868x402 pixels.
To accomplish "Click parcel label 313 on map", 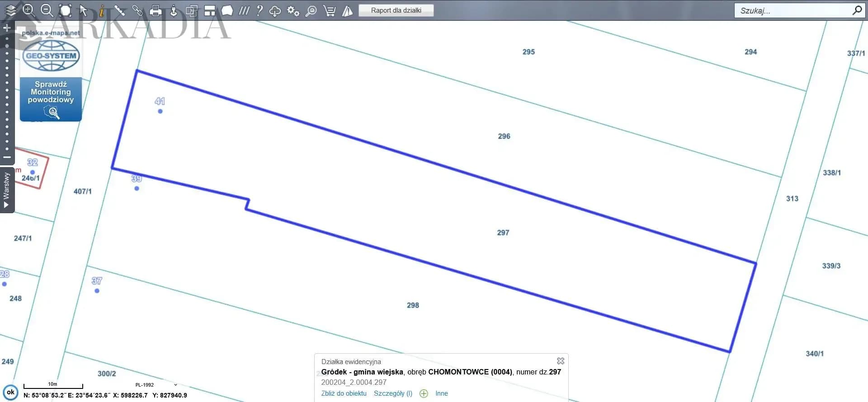I will pyautogui.click(x=792, y=199).
